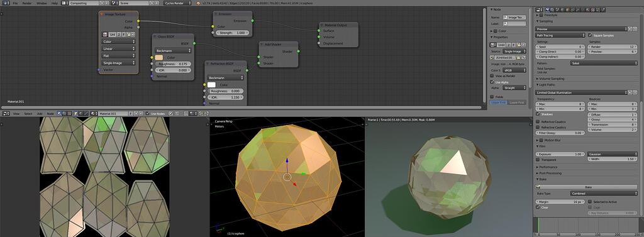Unlink image X icon in Image Texture node
Image resolution: width=644 pixels, height=237 pixels.
tap(133, 35)
